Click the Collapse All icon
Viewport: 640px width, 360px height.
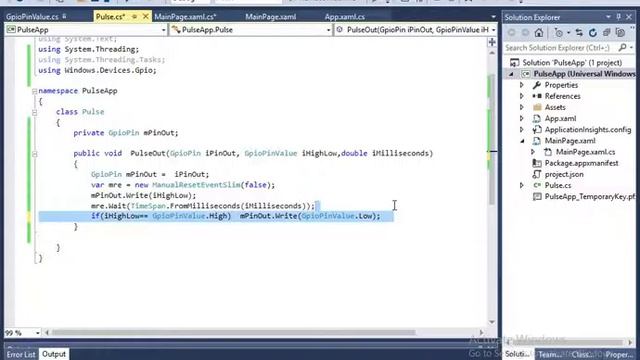click(607, 33)
